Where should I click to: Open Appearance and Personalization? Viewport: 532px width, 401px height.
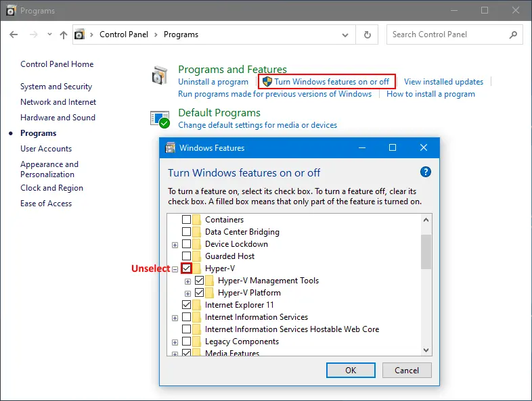coord(49,169)
